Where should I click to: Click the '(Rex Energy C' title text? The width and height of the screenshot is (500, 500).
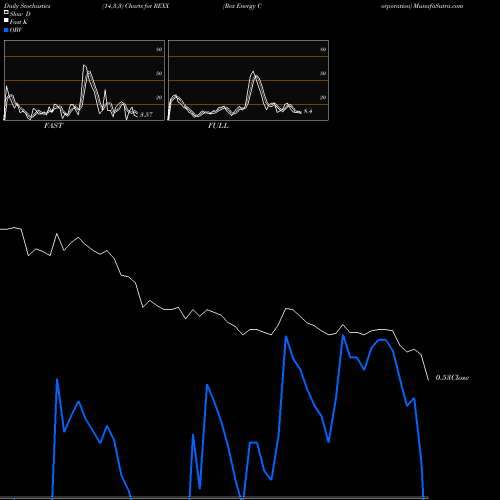(x=242, y=6)
